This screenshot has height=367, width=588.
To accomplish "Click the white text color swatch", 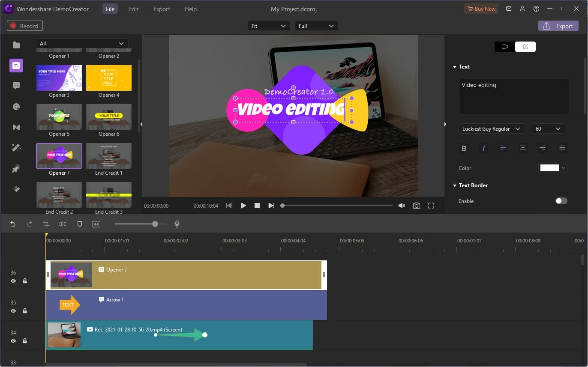I will click(x=549, y=168).
